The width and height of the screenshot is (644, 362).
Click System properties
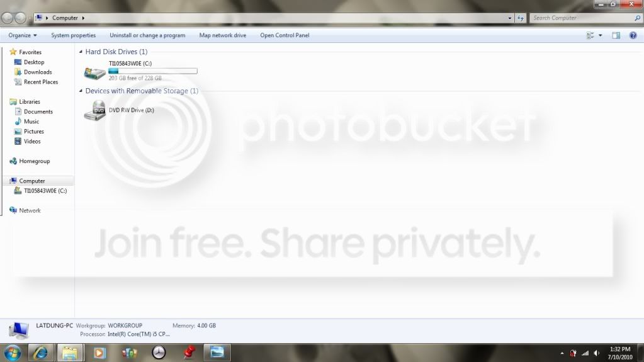(74, 35)
